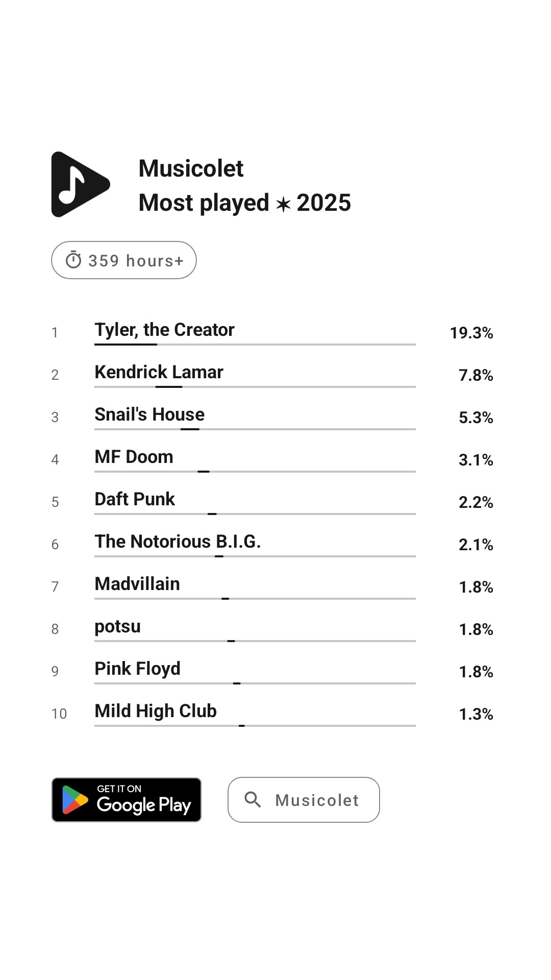
Task: Tap the Google Play triangle logo
Action: [74, 800]
